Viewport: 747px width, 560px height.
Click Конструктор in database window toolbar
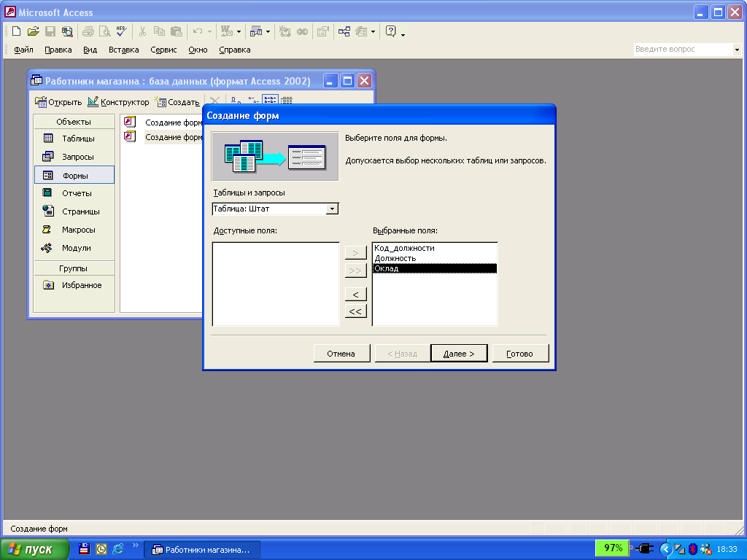tap(119, 102)
